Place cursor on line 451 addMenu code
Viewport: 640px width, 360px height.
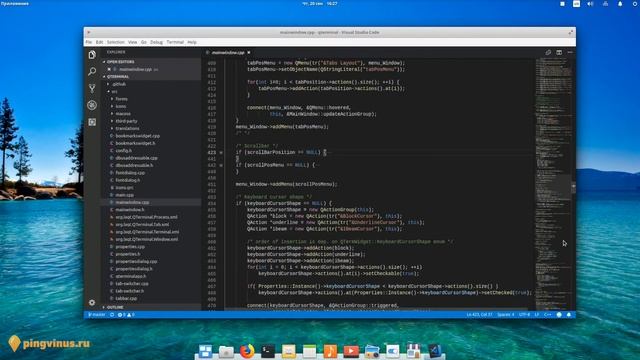286,184
